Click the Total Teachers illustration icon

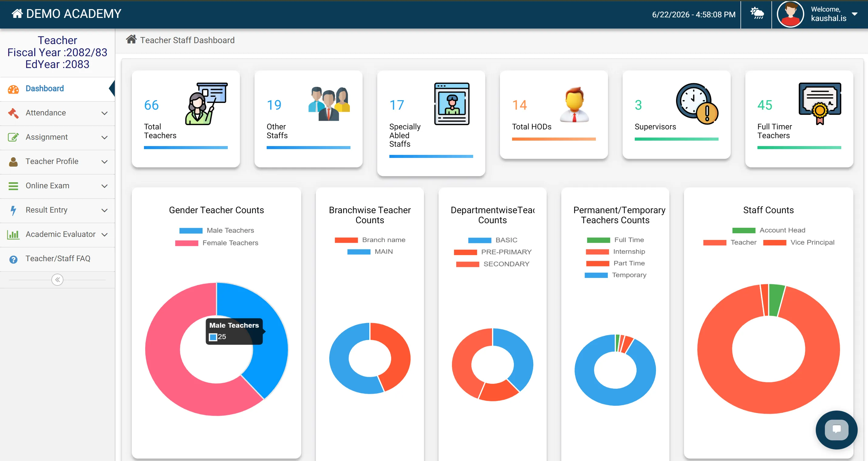206,104
